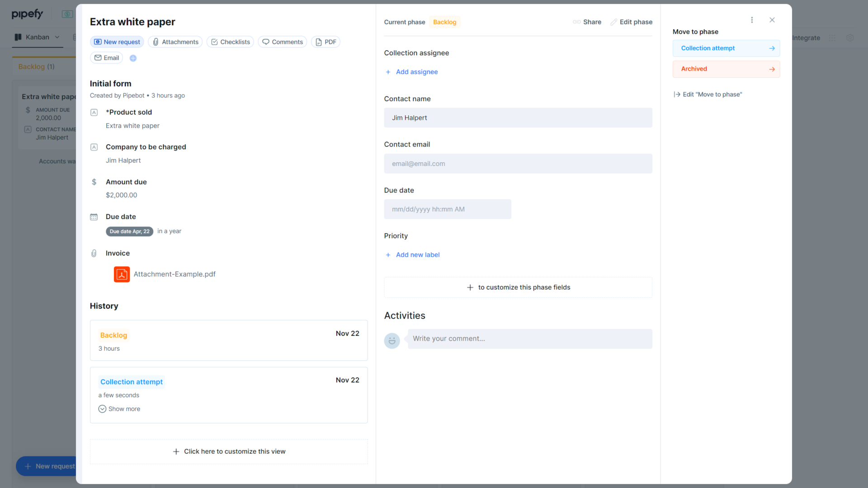Open the three-dot overflow menu

[752, 20]
